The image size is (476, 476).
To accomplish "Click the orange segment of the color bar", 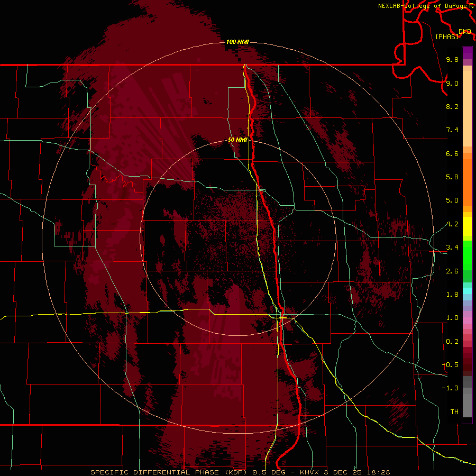I will (x=467, y=182).
